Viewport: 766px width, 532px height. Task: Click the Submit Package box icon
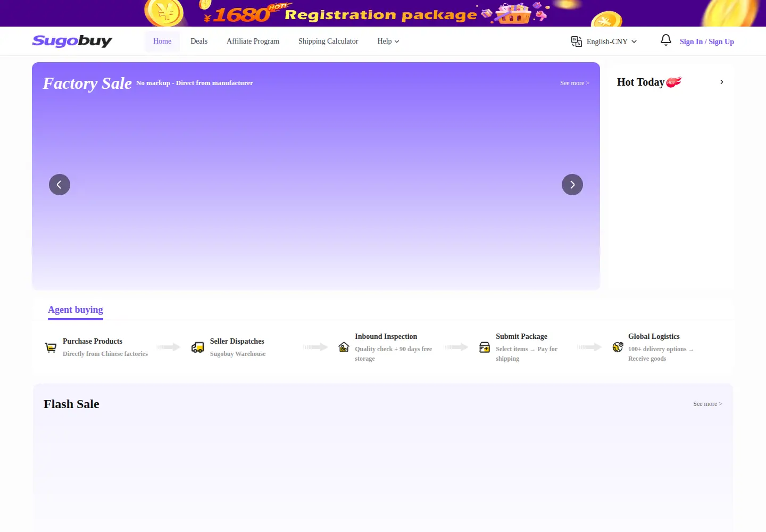click(x=485, y=347)
